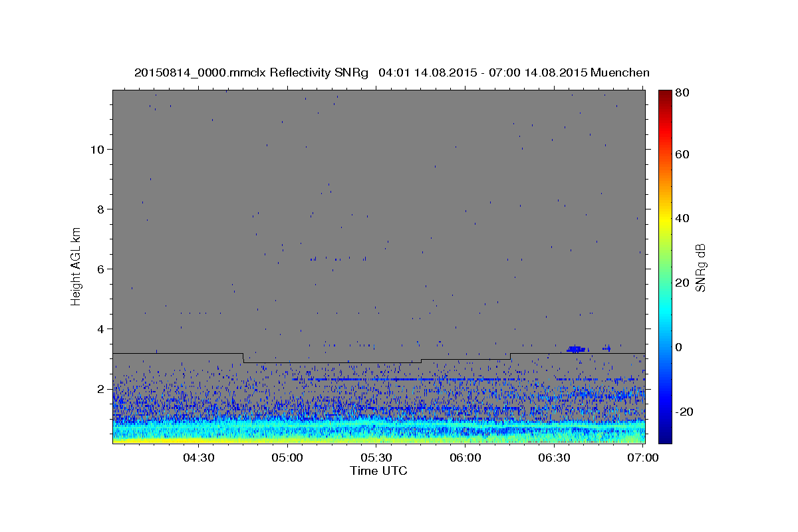The height and width of the screenshot is (532, 798).
Task: Click the height tick label 10
Action: 98,149
